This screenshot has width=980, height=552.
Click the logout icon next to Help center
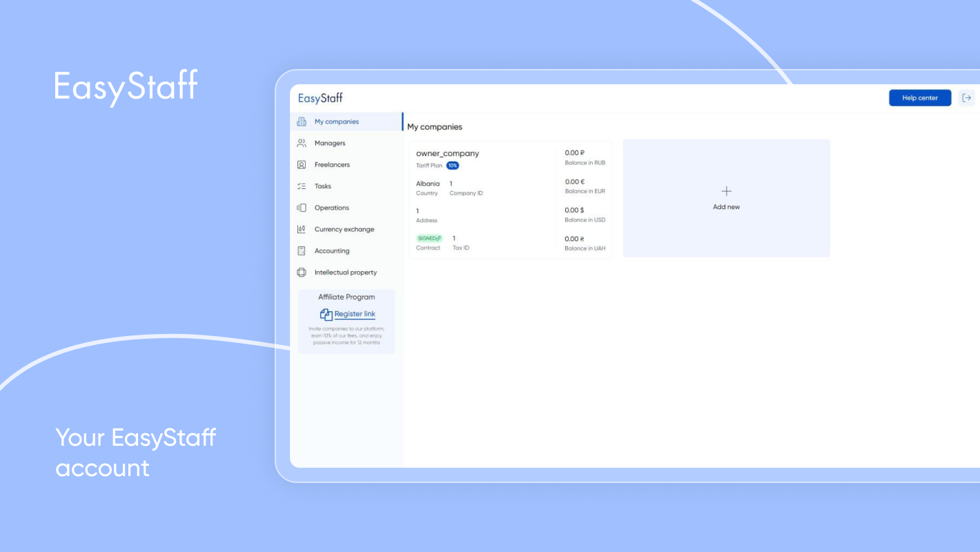point(966,98)
